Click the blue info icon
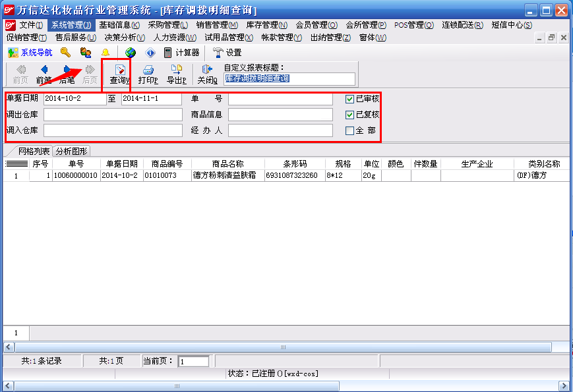573x392 pixels. [150, 53]
